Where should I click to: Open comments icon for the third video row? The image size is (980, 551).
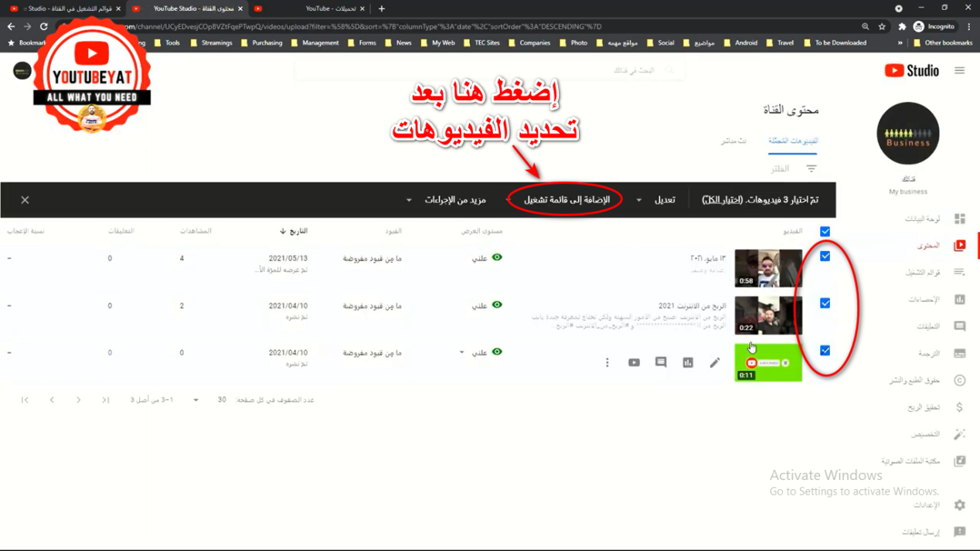click(x=661, y=362)
